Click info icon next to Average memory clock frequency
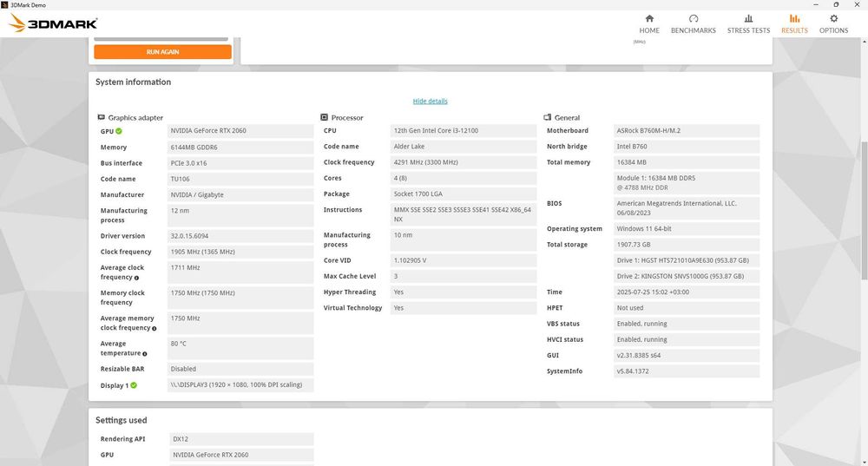The height and width of the screenshot is (466, 868). (154, 328)
